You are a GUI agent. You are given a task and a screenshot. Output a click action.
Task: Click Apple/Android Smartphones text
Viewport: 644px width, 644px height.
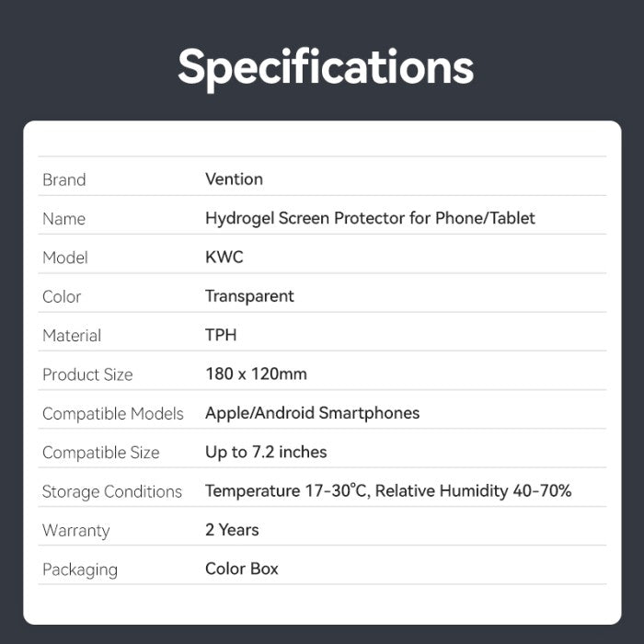[313, 413]
